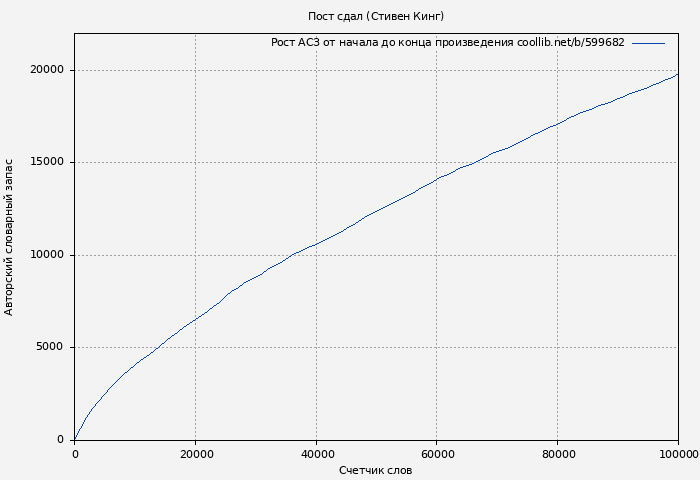
Task: Click the 60000 tick label on x-axis
Action: pos(437,454)
